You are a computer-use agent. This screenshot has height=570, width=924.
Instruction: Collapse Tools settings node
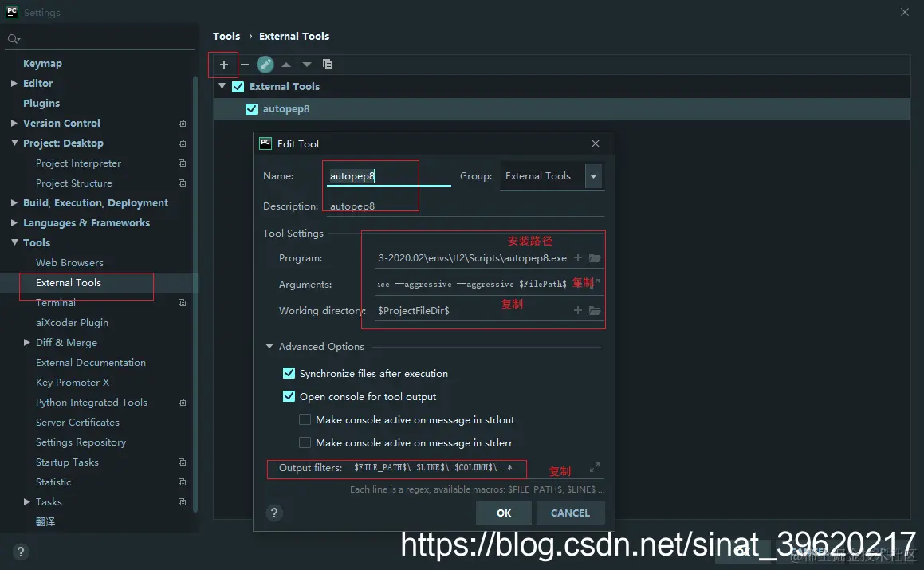[x=14, y=242]
